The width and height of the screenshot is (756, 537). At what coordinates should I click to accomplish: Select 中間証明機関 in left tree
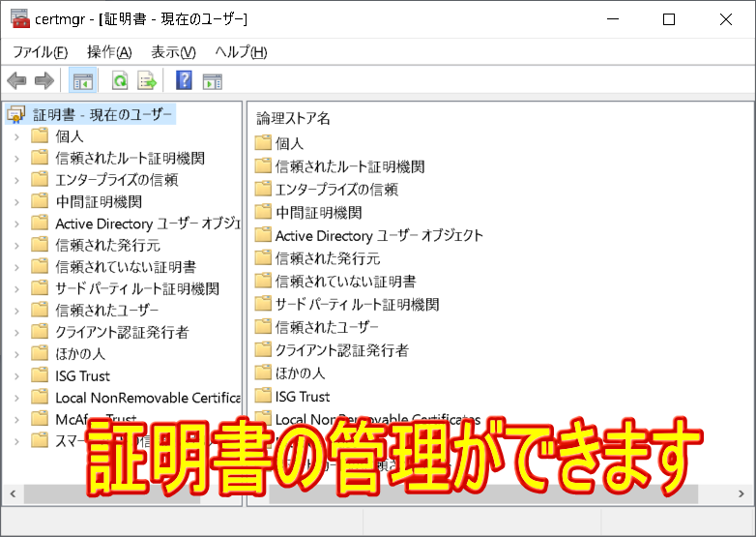click(x=99, y=201)
